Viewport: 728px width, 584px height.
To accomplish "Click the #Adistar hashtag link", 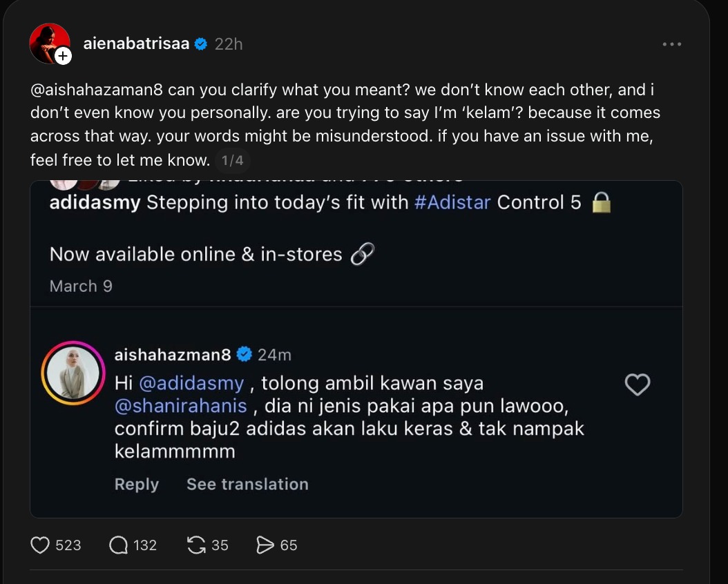I will (454, 202).
